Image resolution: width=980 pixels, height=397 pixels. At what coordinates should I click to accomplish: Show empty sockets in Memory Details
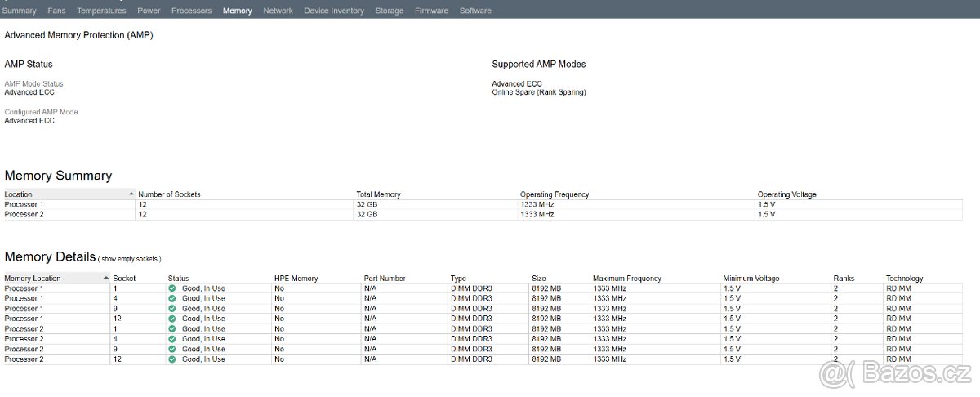[131, 259]
